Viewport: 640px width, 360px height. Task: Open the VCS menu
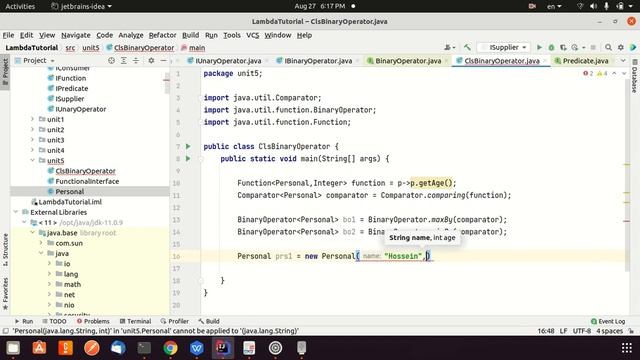253,35
